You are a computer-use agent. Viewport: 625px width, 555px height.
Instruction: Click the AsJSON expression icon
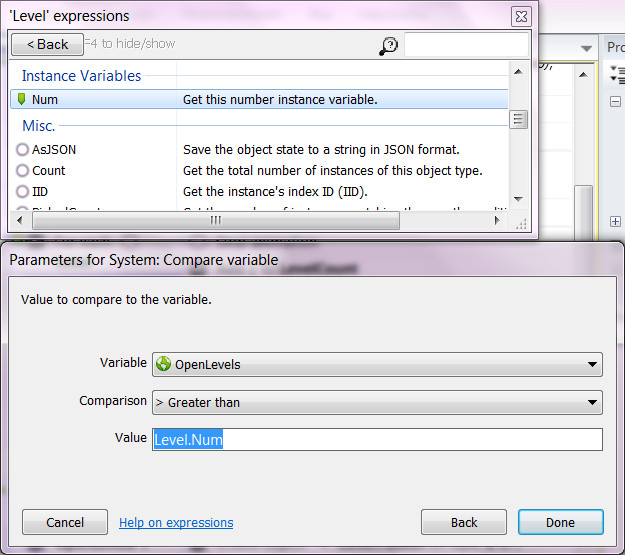pyautogui.click(x=22, y=149)
